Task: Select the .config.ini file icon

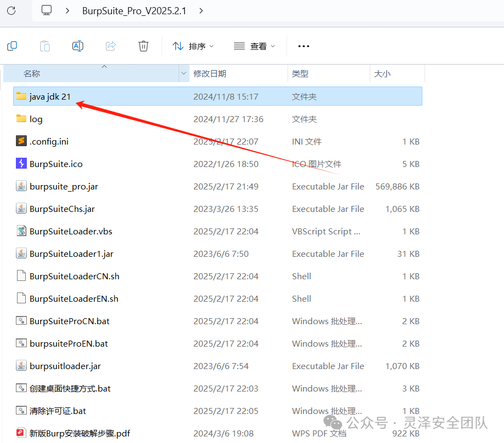Action: (x=21, y=141)
